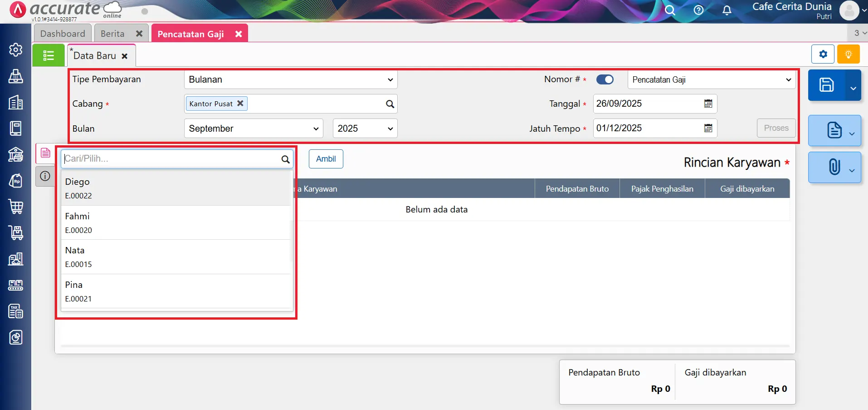Expand the Tipe Pembayaran dropdown

[291, 79]
